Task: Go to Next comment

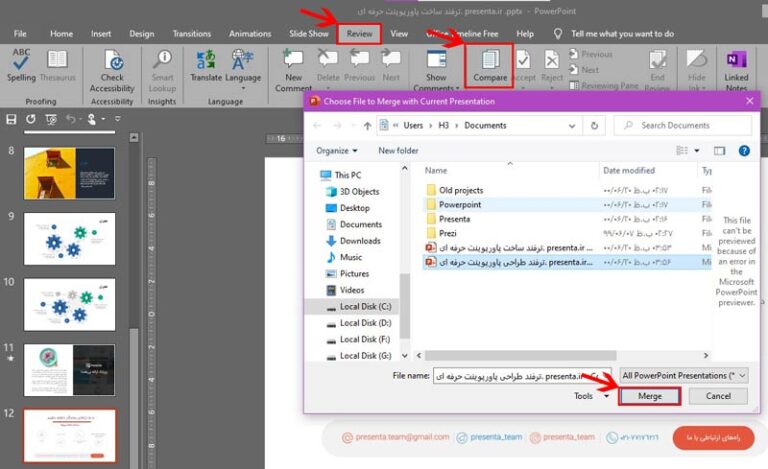Action: click(391, 66)
